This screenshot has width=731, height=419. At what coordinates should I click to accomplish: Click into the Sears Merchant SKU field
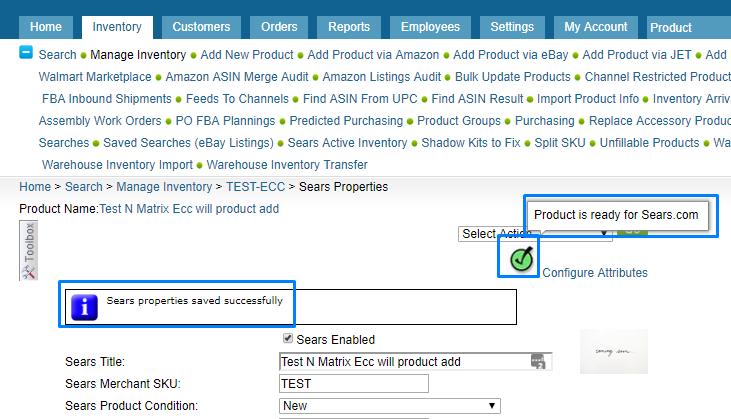click(x=353, y=383)
